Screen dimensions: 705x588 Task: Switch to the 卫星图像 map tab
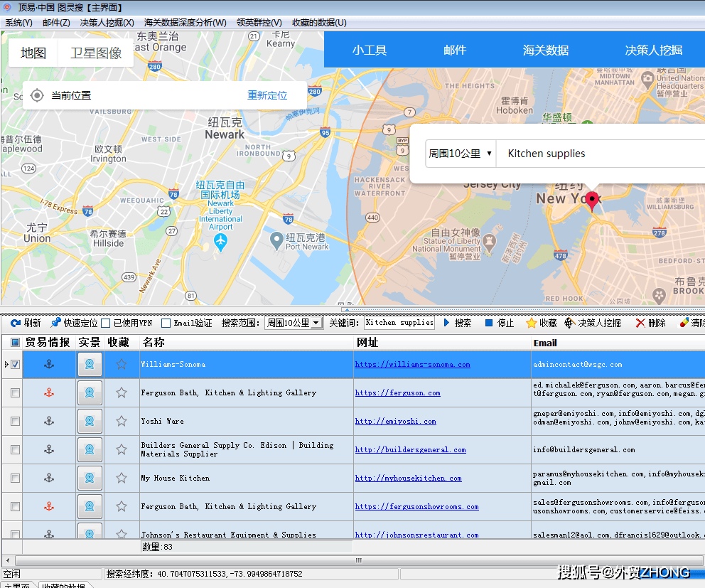[96, 53]
